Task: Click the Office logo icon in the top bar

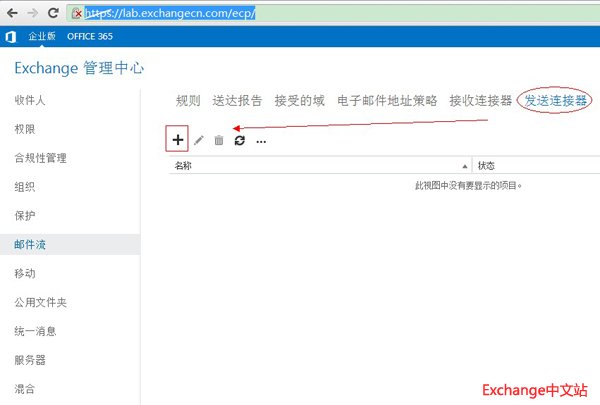Action: tap(10, 36)
